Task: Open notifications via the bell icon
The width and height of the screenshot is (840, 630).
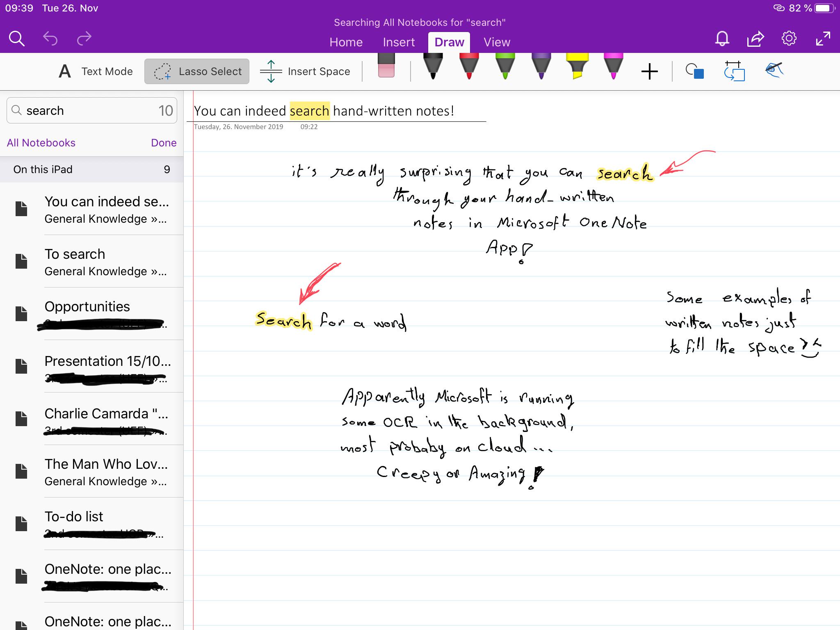Action: (722, 39)
